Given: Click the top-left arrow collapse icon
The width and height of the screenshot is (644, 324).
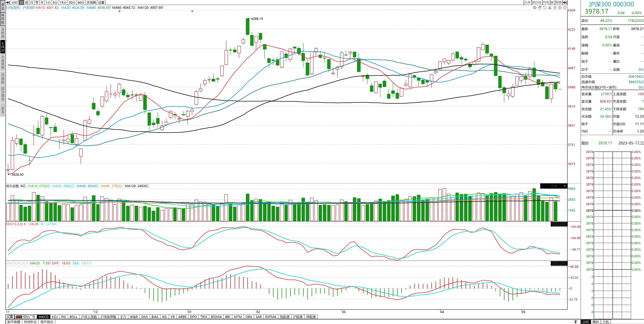Looking at the screenshot, I should click(8, 2).
